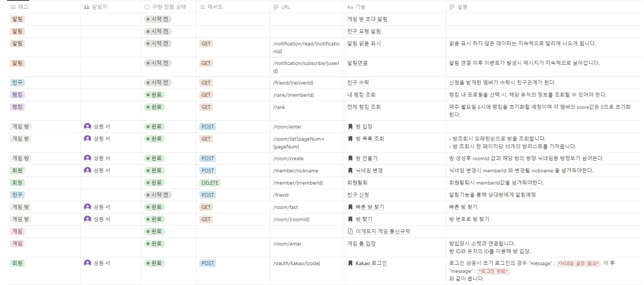
Task: Click the bookmark icon beside 닉네임 변경
Action: click(350, 171)
